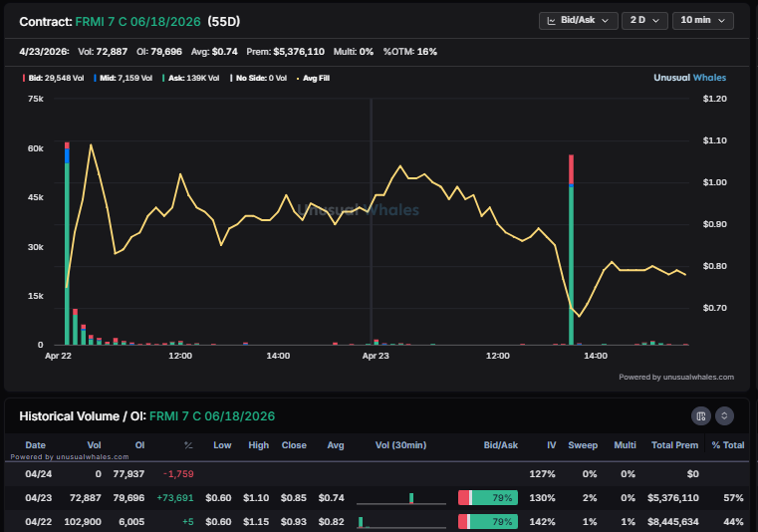This screenshot has width=758, height=532.
Task: Sort table by Vol column header
Action: click(x=94, y=445)
